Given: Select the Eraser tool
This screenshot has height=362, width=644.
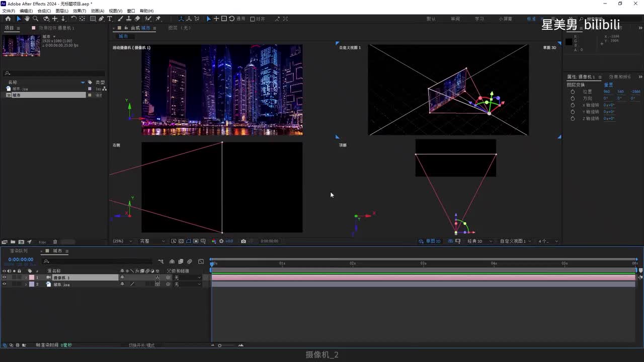Looking at the screenshot, I should click(x=137, y=19).
